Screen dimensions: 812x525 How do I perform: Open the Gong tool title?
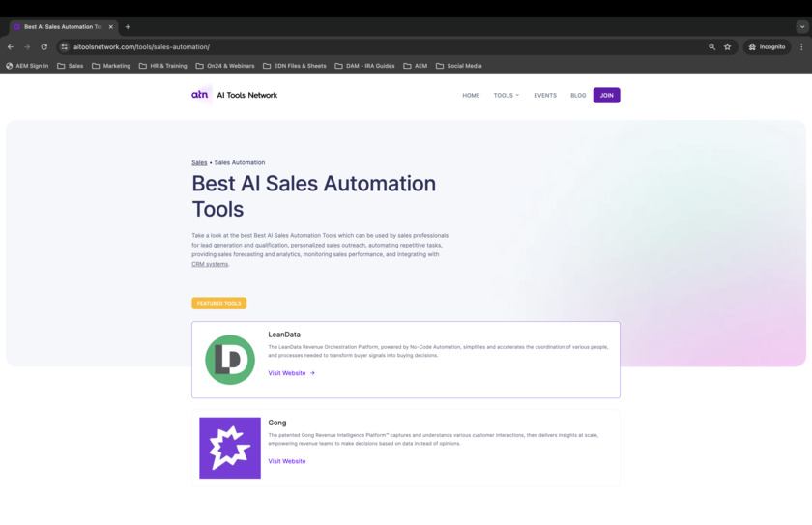[x=277, y=423]
